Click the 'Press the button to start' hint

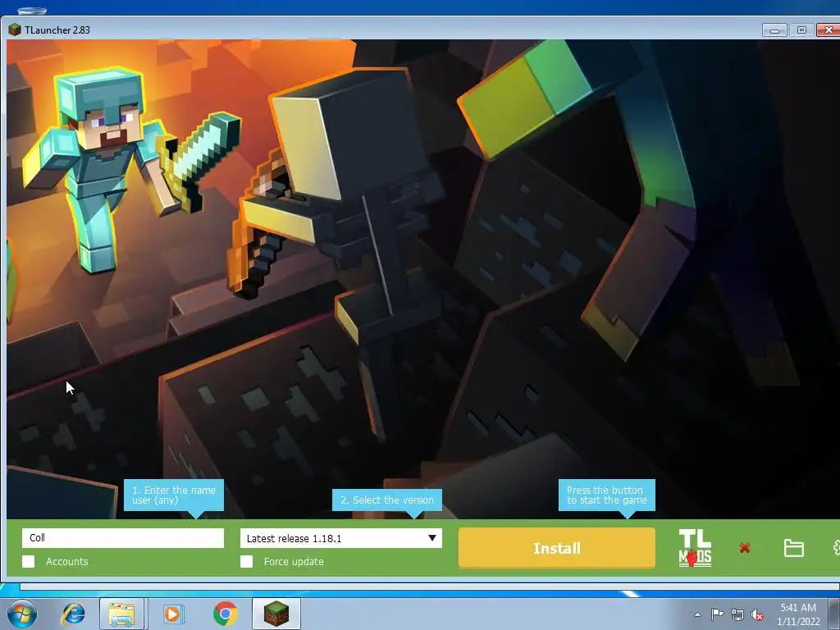[x=606, y=495]
